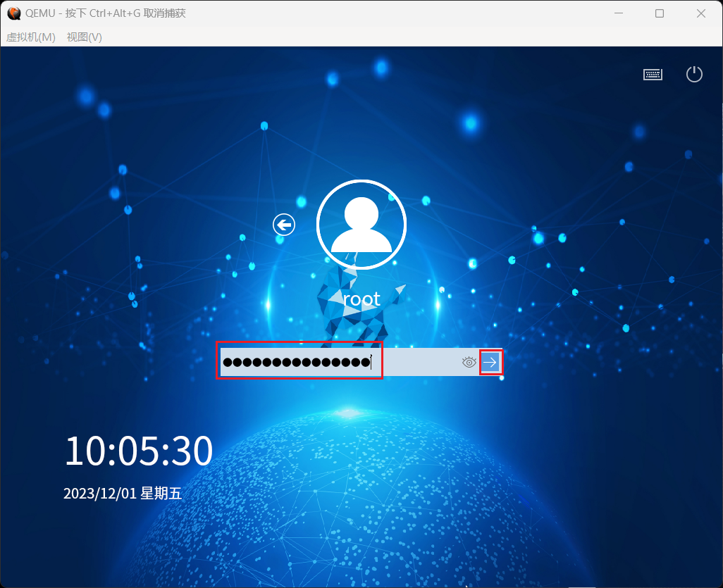Screen dimensions: 723x588
Task: Go back to the user list
Action: point(283,225)
